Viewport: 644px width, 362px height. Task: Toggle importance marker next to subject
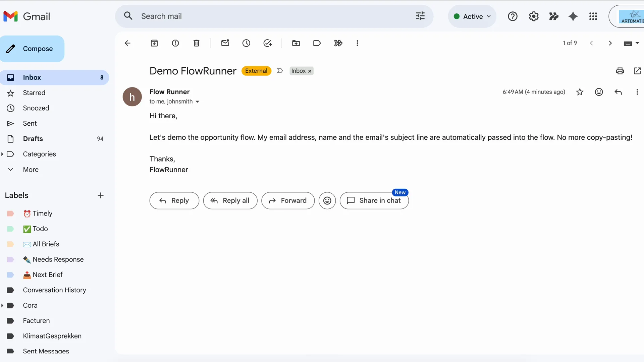pos(280,71)
